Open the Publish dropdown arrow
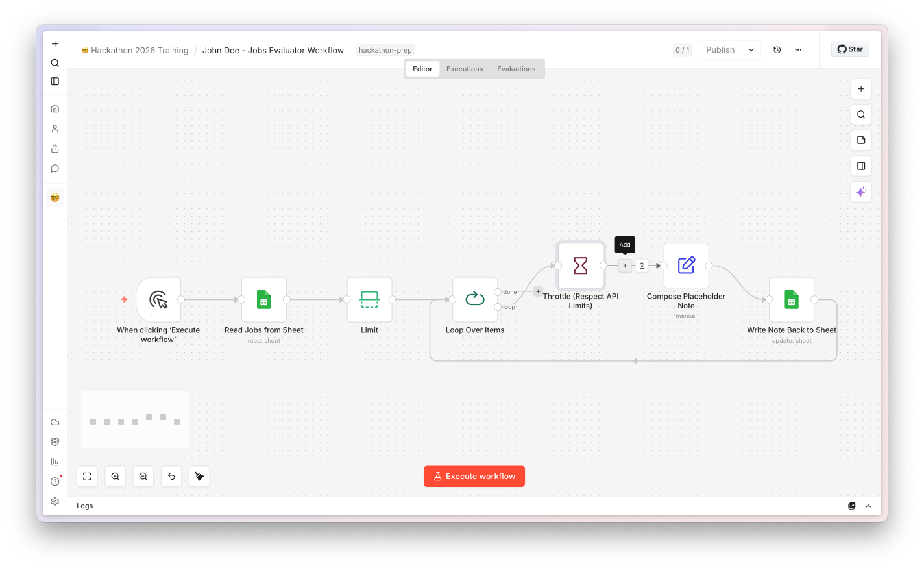 [x=751, y=50]
